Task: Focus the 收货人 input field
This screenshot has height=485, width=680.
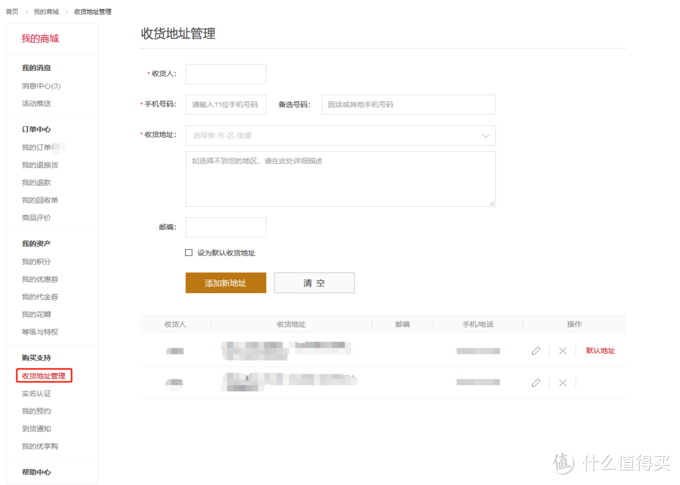Action: (226, 74)
